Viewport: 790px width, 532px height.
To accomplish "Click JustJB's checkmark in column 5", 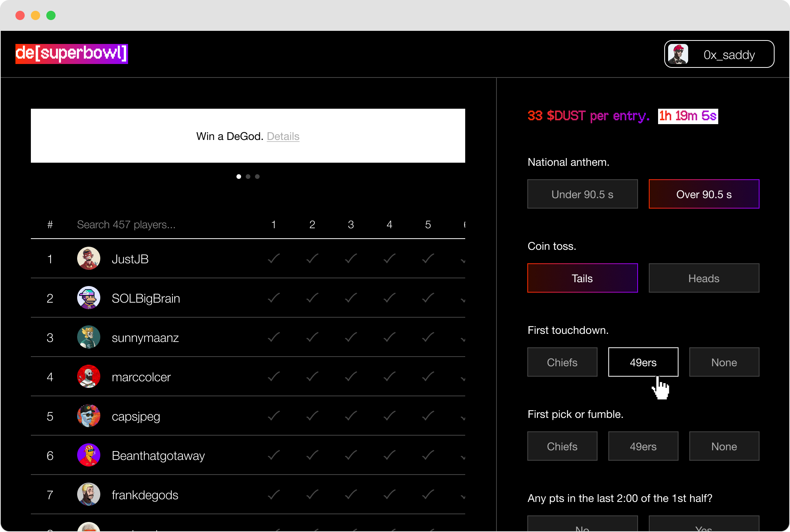I will point(428,258).
